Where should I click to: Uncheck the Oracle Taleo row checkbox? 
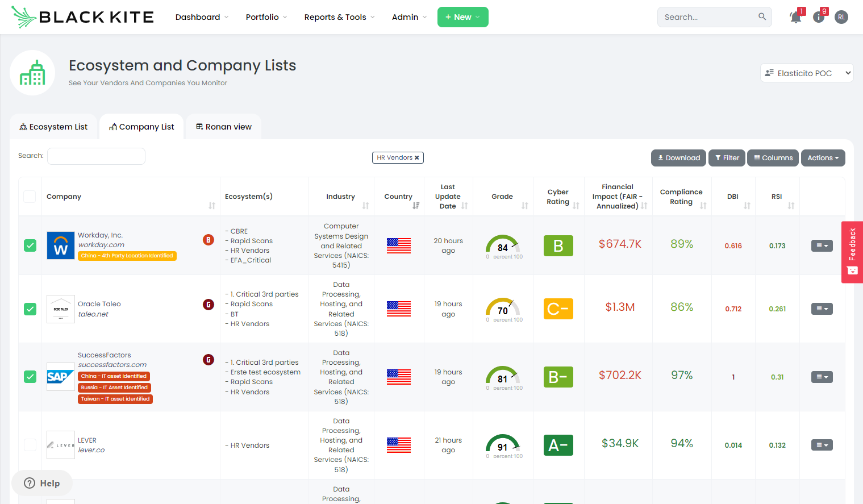tap(30, 309)
